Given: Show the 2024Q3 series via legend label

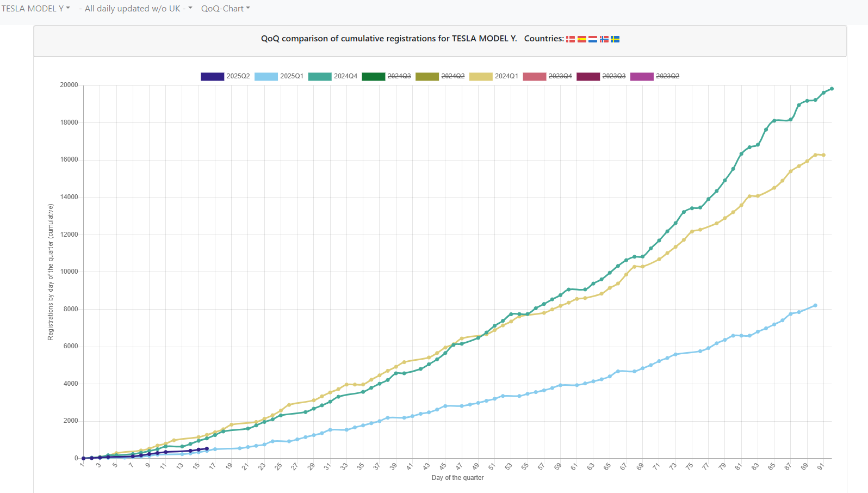Looking at the screenshot, I should (x=399, y=76).
